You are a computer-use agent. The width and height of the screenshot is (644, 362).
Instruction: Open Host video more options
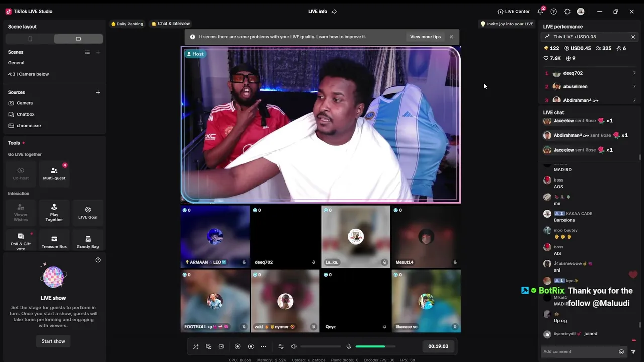tap(453, 53)
